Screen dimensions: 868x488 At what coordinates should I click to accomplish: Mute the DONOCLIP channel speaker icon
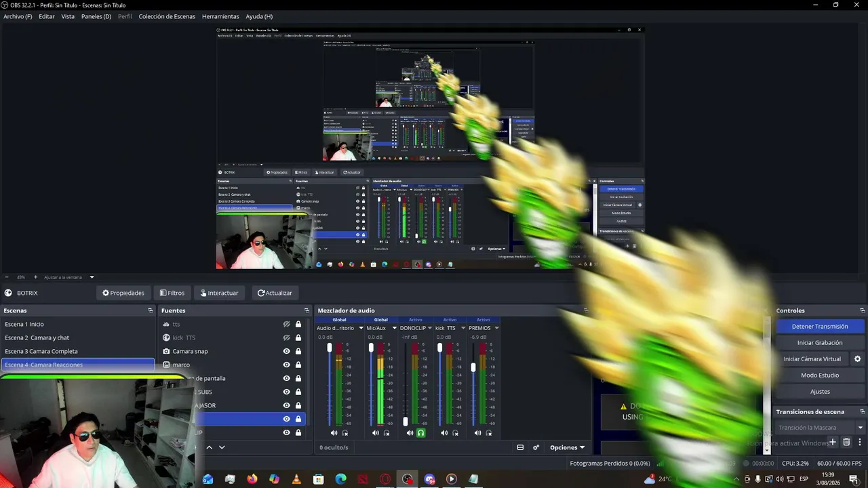point(410,433)
